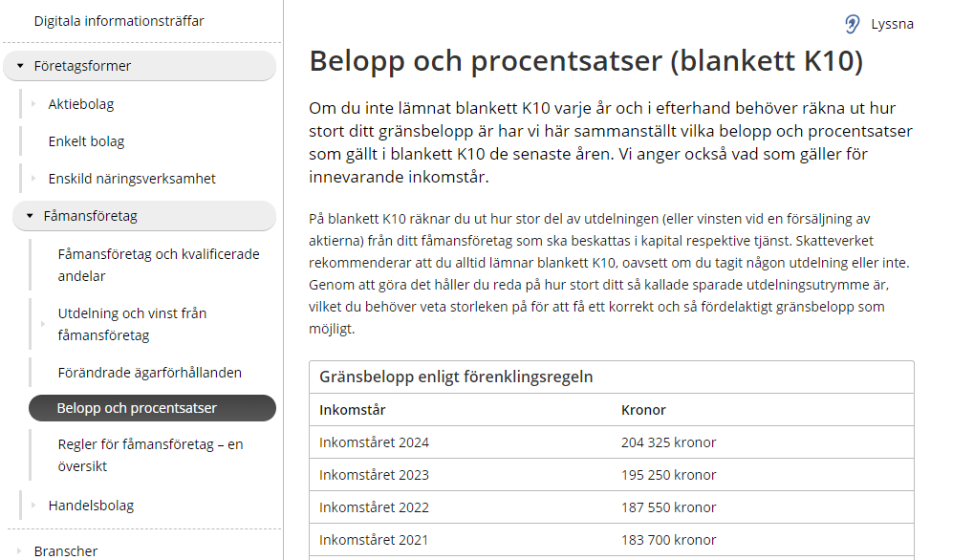The width and height of the screenshot is (974, 560).
Task: Collapse the Företagsformer section arrow
Action: [x=20, y=67]
